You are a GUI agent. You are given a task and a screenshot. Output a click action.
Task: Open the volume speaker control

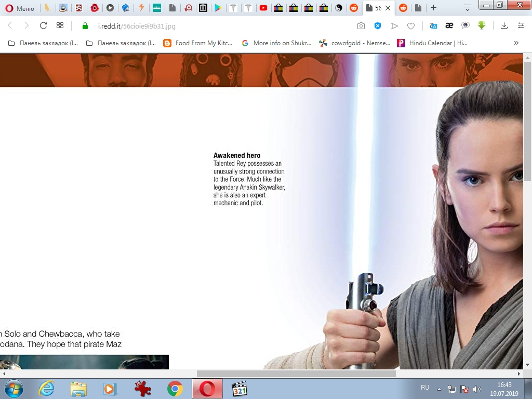[477, 389]
